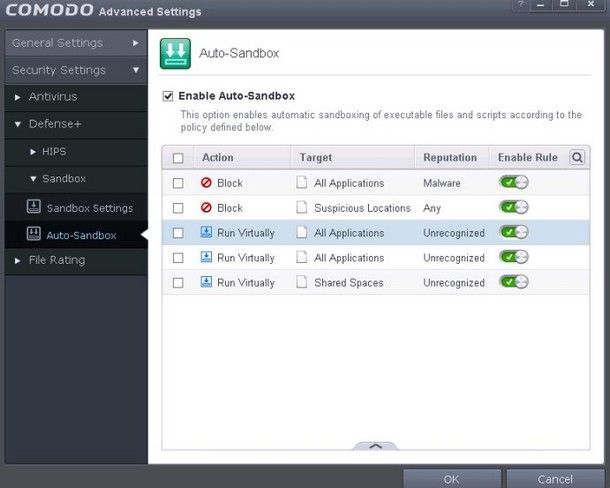610x488 pixels.
Task: Expand the General Settings section
Action: pos(76,43)
